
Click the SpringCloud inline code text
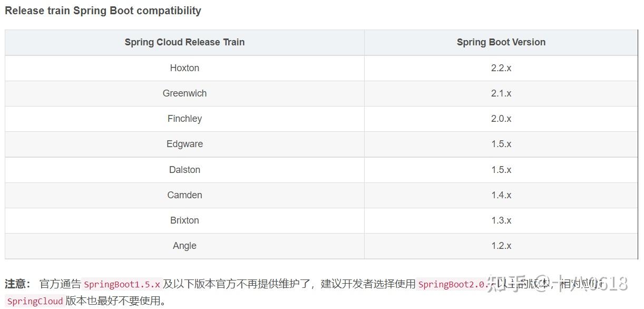click(35, 302)
